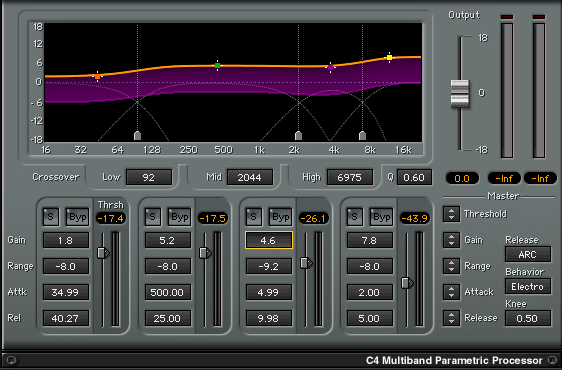Image resolution: width=562 pixels, height=370 pixels.
Task: Grab the High crossover handle on graph
Action: tap(362, 136)
